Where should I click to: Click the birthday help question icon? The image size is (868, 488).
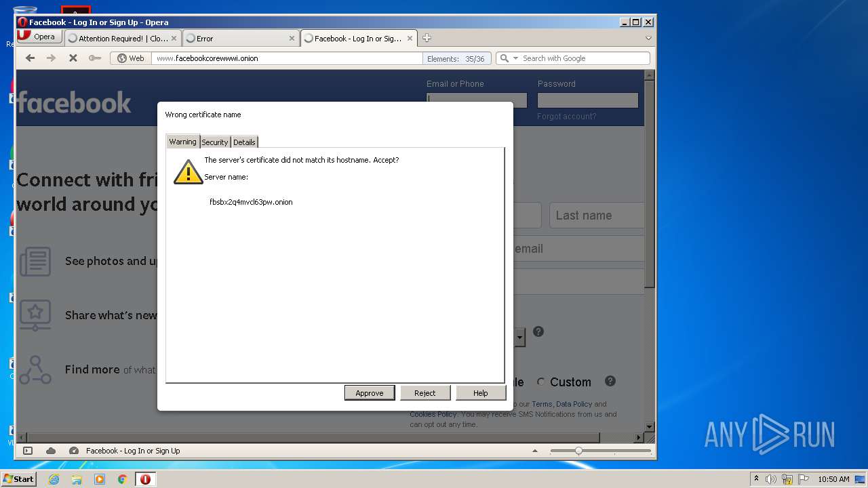[538, 331]
